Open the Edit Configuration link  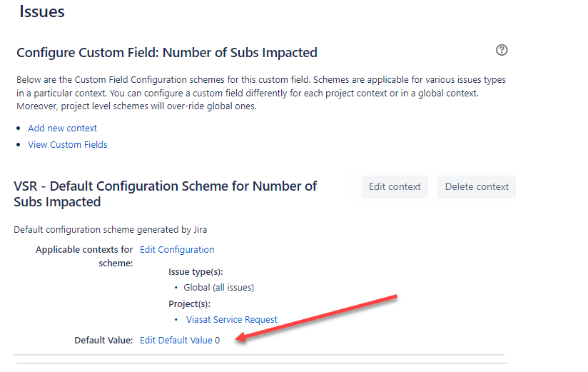177,250
